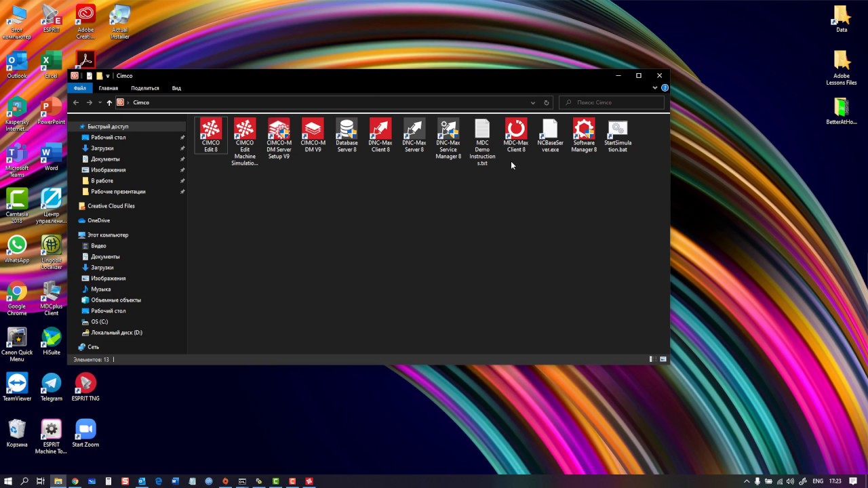Expand the Explorer ribbon with the chevron
This screenshot has height=488, width=868.
655,88
